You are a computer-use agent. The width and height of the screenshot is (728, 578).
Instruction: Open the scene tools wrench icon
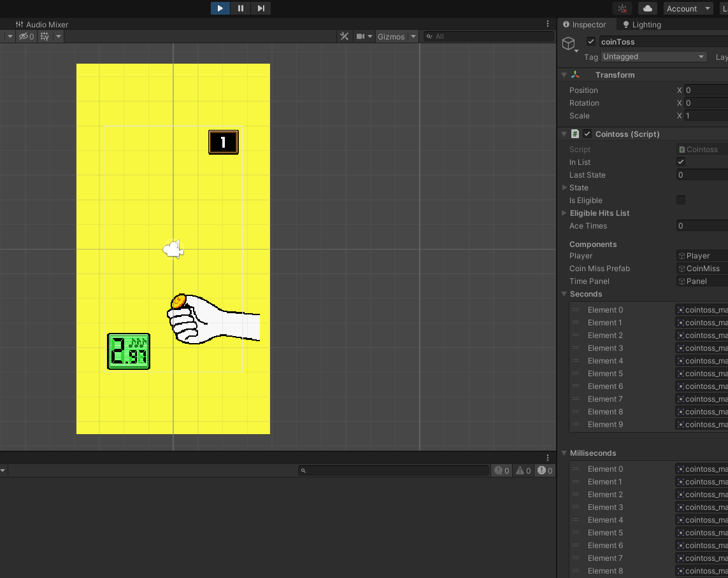tap(345, 36)
